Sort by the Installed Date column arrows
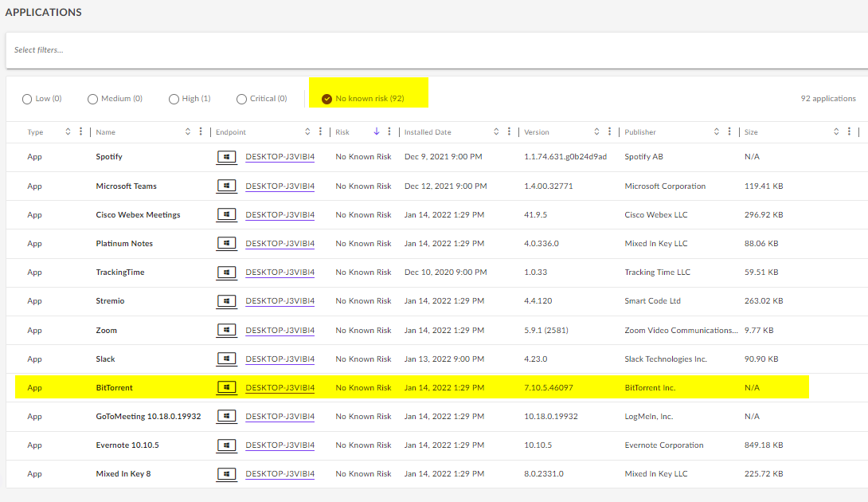Screen dimensions: 868x502 [x=496, y=131]
